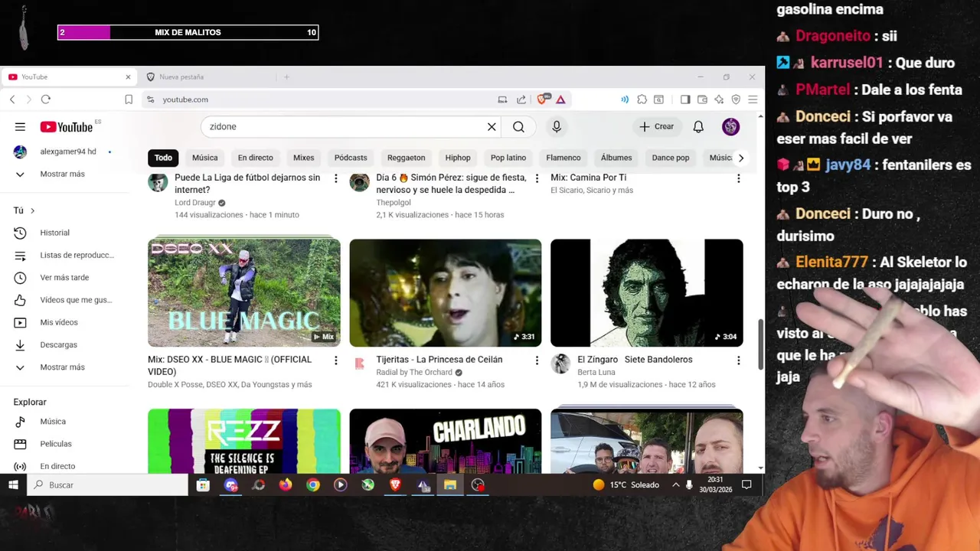
Task: Open the notifications bell
Action: pyautogui.click(x=698, y=127)
